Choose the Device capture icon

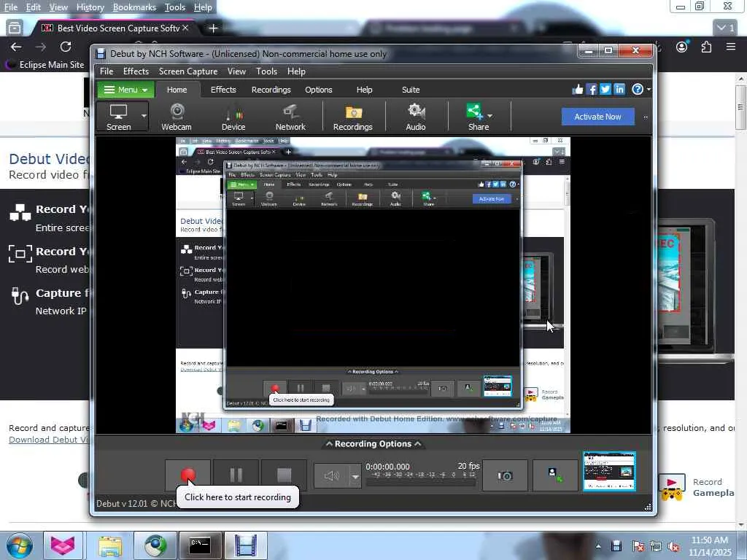233,117
